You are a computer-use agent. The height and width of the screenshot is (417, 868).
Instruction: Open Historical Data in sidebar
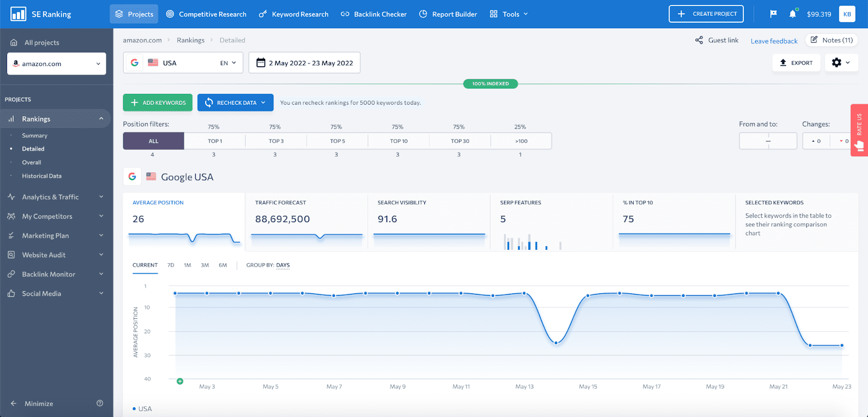(42, 176)
